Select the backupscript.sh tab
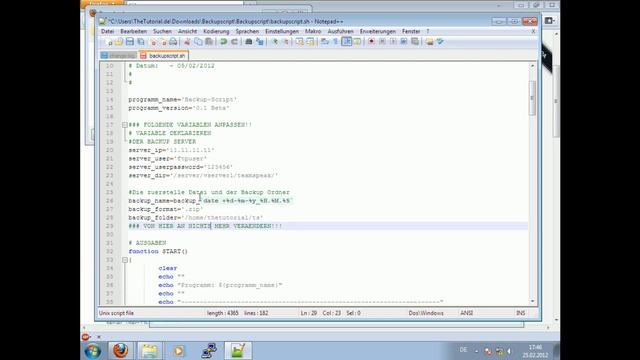 163,55
